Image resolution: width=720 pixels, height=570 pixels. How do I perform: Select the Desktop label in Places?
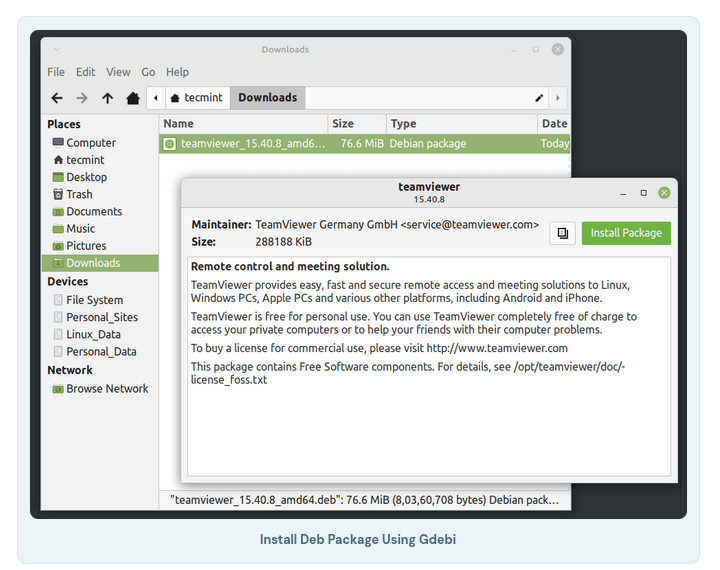pos(87,177)
